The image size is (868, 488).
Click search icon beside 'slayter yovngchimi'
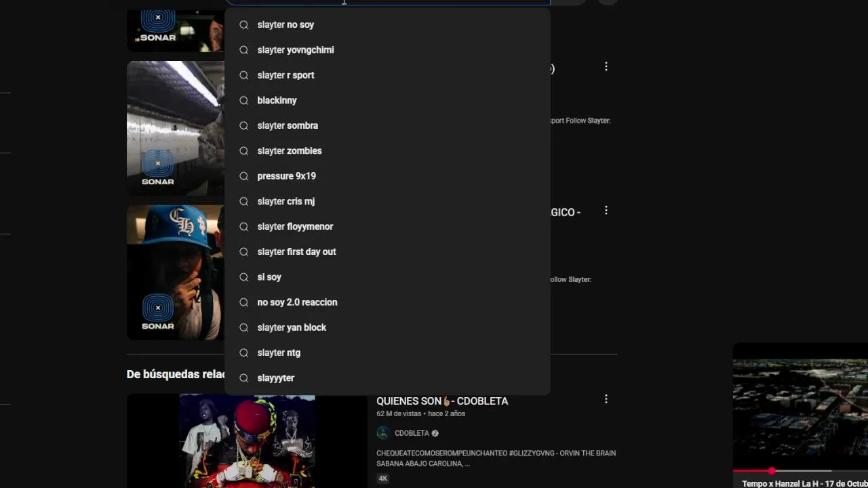point(244,49)
